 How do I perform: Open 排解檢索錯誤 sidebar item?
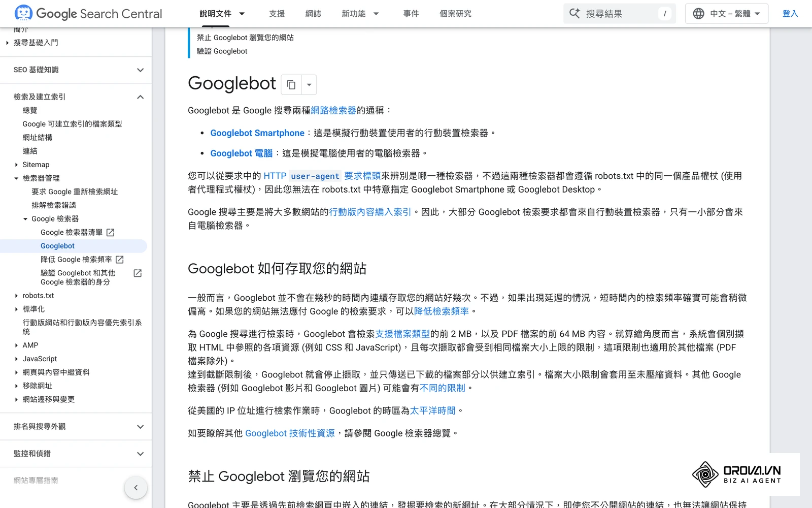point(54,205)
